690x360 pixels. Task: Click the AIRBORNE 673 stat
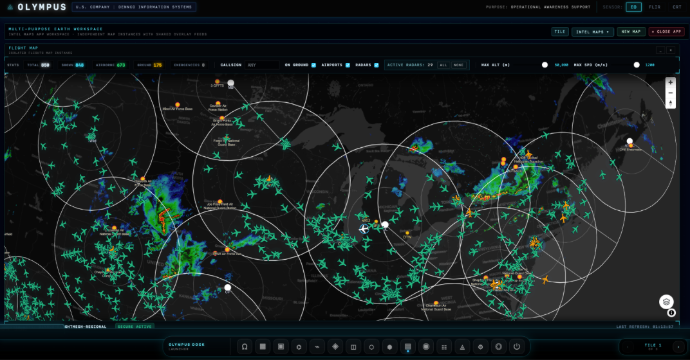[x=110, y=65]
